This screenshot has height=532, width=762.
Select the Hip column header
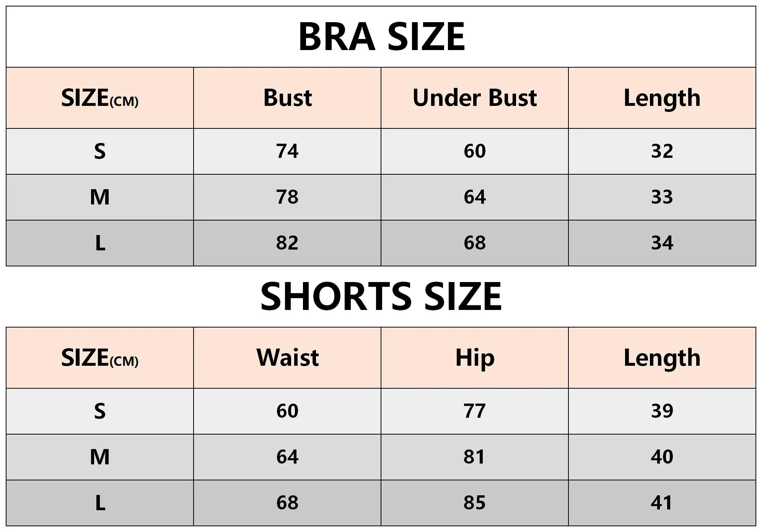[x=475, y=358]
